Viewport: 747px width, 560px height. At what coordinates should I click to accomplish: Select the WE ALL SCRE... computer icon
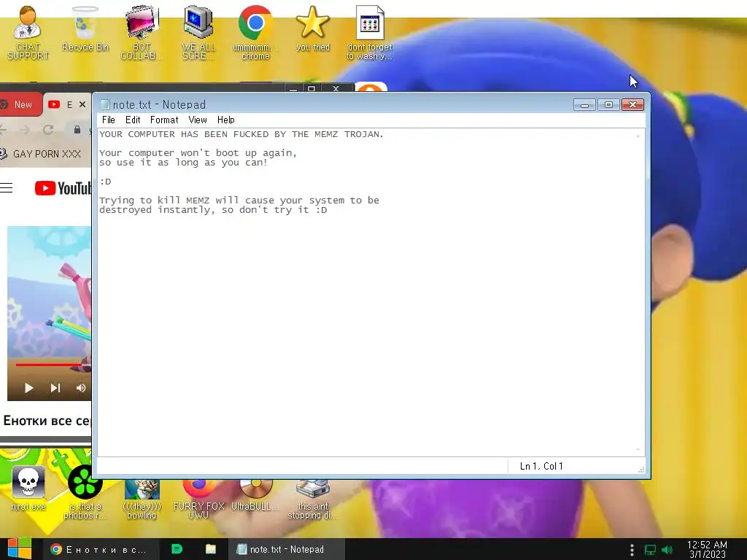(198, 32)
